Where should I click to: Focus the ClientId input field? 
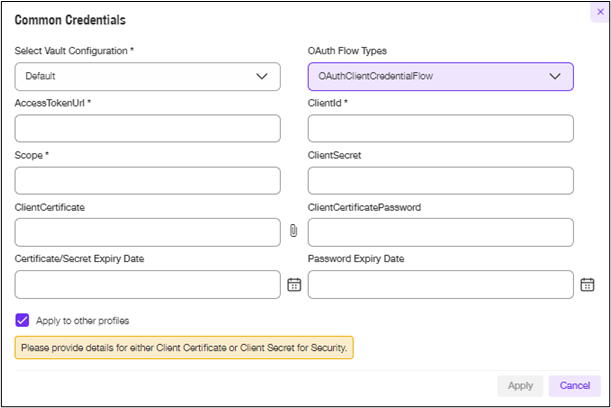pyautogui.click(x=441, y=128)
